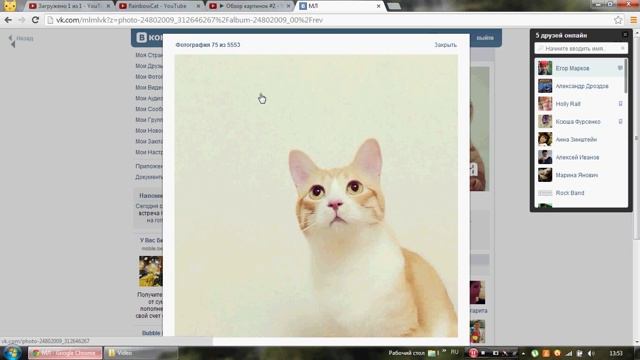Click the network signal tray icon

(569, 353)
